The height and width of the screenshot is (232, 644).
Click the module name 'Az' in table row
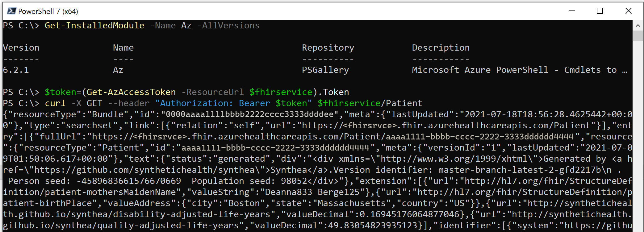coord(118,70)
